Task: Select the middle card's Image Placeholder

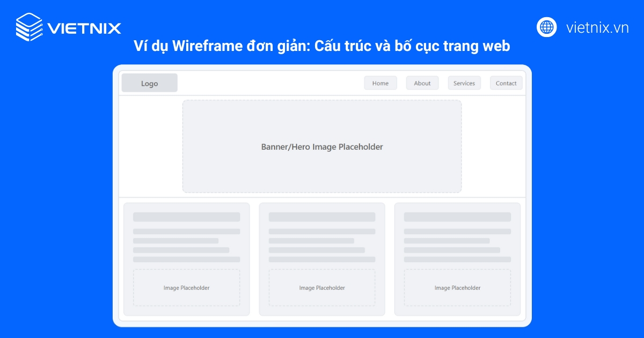Action: 322,288
